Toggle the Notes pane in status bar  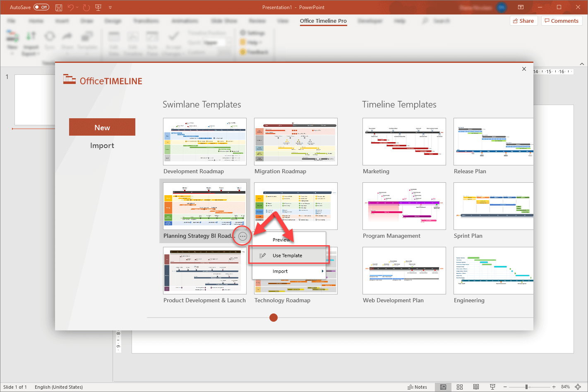[x=418, y=387]
